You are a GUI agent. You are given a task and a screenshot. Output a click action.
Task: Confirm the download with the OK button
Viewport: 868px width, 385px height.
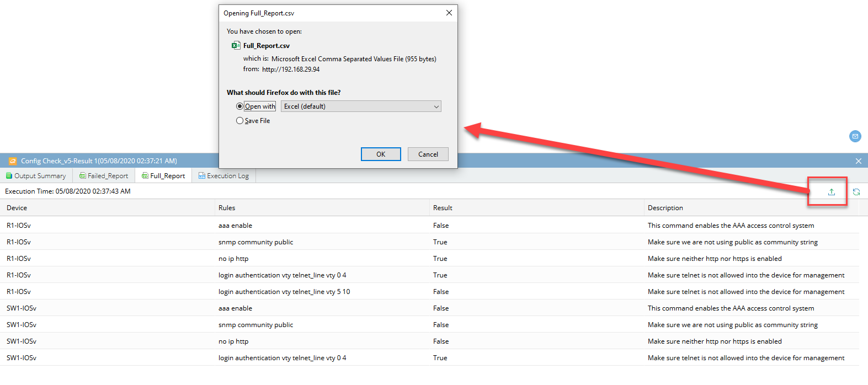(x=381, y=154)
